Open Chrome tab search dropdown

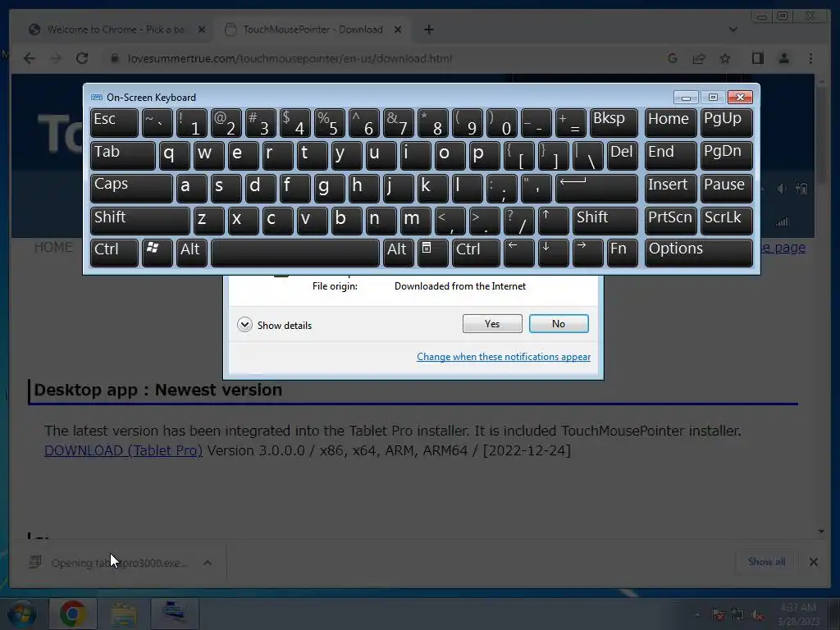click(733, 30)
